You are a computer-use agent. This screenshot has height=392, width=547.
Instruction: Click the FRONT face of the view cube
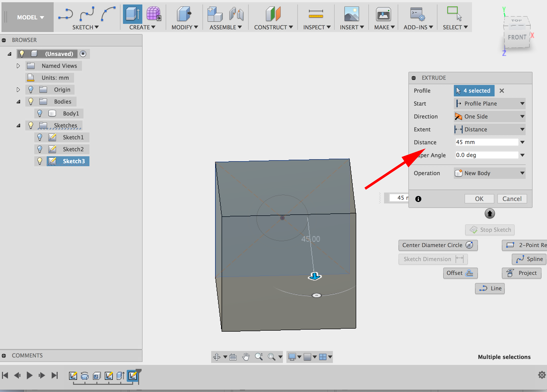coord(517,38)
